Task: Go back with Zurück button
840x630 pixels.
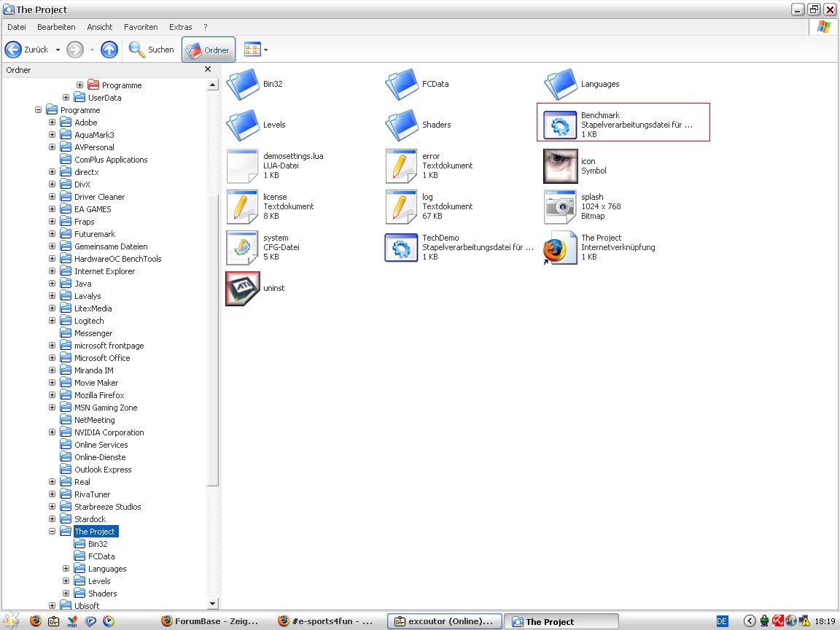Action: point(26,50)
